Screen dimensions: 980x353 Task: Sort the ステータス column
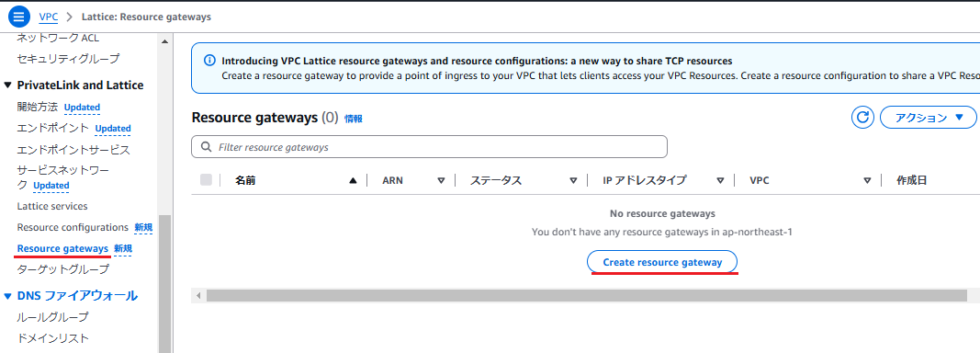click(x=573, y=180)
